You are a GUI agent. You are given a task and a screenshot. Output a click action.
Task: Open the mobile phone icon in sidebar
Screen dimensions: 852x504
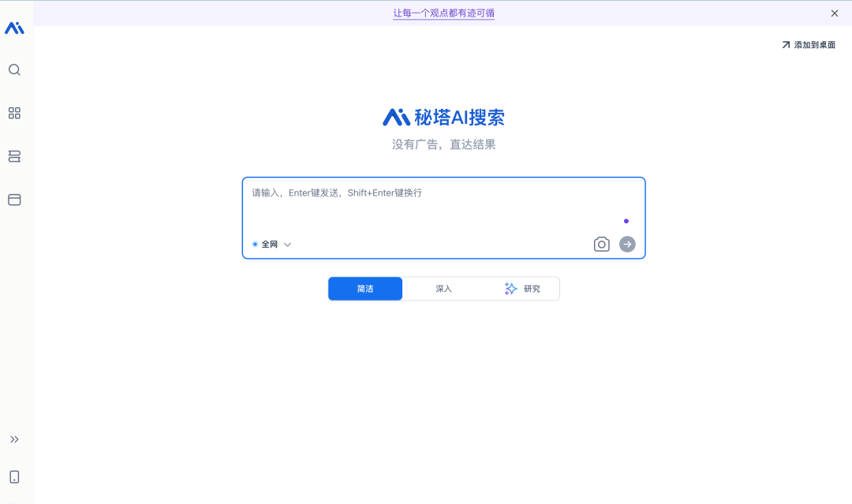(x=15, y=477)
